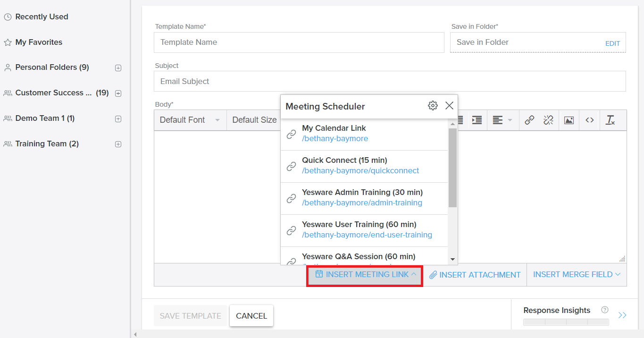The image size is (644, 338).
Task: Click Insert Attachment button
Action: coord(475,275)
